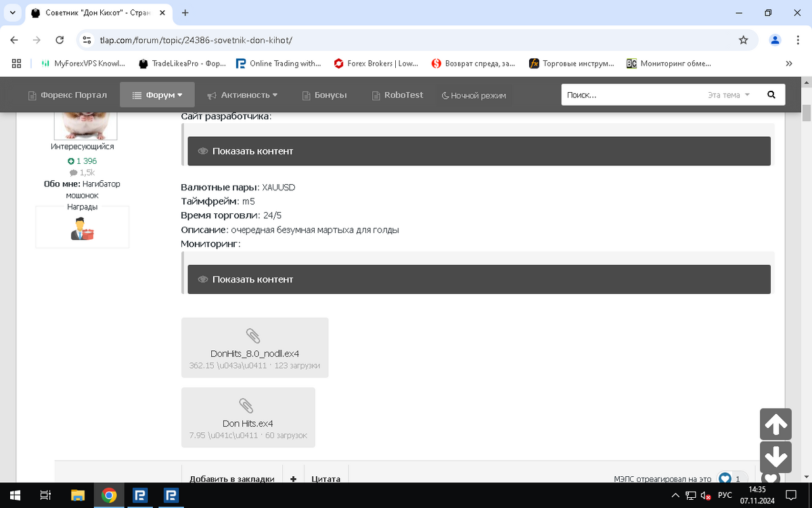Image resolution: width=812 pixels, height=508 pixels.
Task: Click the address bar URL
Action: coord(196,40)
